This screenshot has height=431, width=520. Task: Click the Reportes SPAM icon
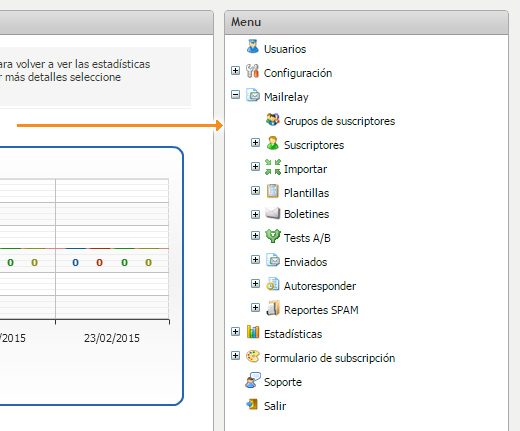[273, 308]
